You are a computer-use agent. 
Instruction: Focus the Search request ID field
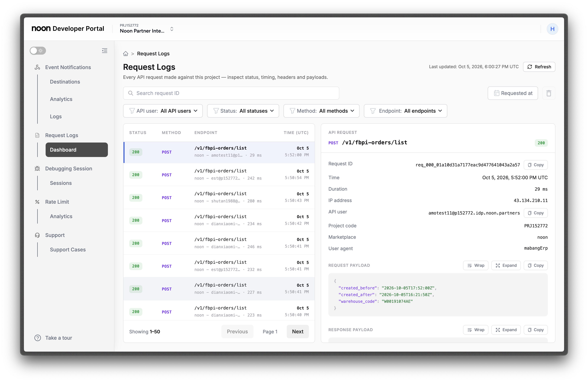click(231, 93)
